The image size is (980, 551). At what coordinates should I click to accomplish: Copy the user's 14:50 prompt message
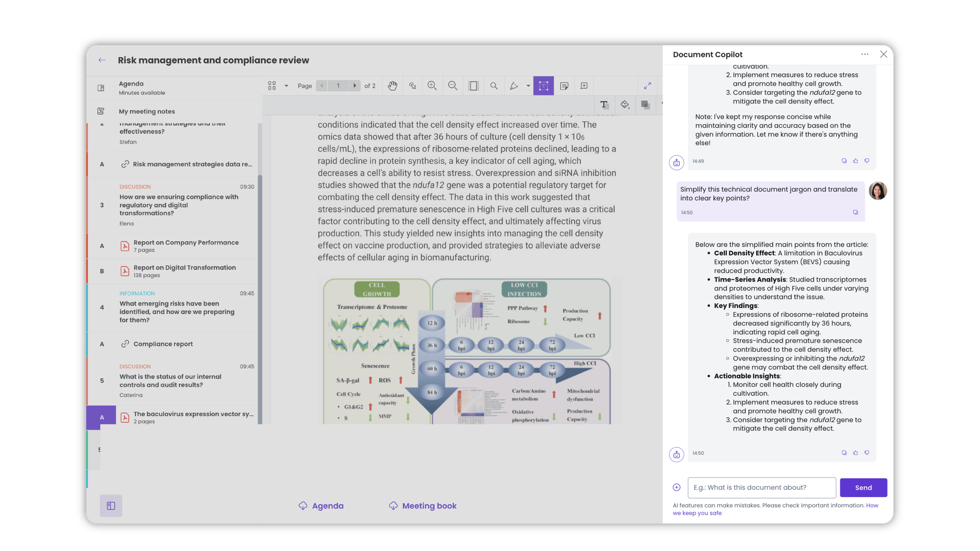pyautogui.click(x=856, y=212)
